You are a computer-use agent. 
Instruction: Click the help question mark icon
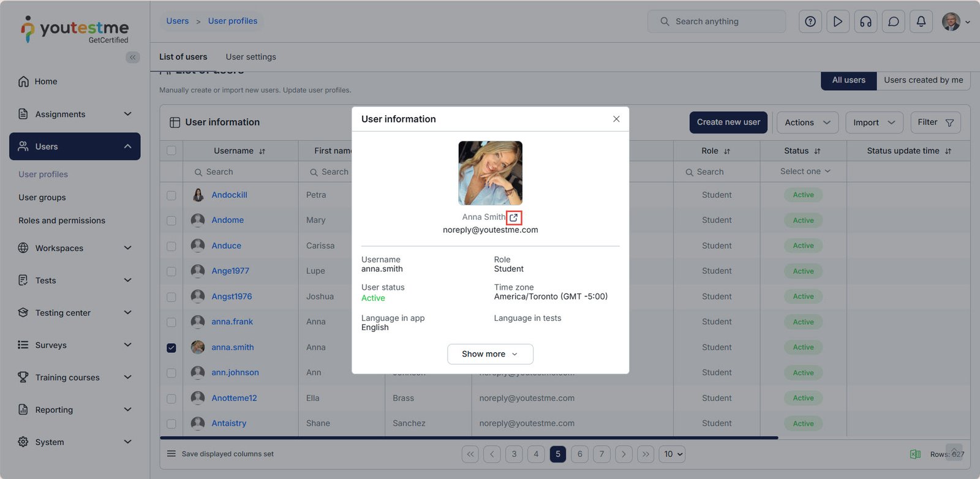click(810, 21)
